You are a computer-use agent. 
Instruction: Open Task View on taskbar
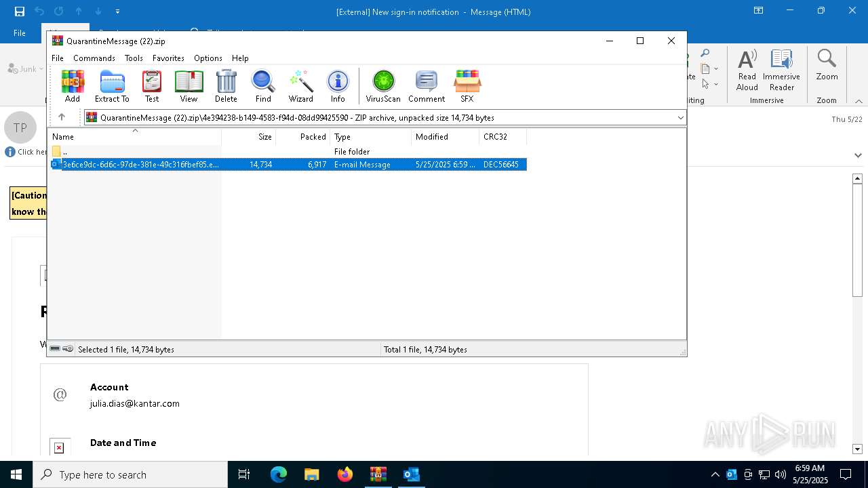[245, 474]
